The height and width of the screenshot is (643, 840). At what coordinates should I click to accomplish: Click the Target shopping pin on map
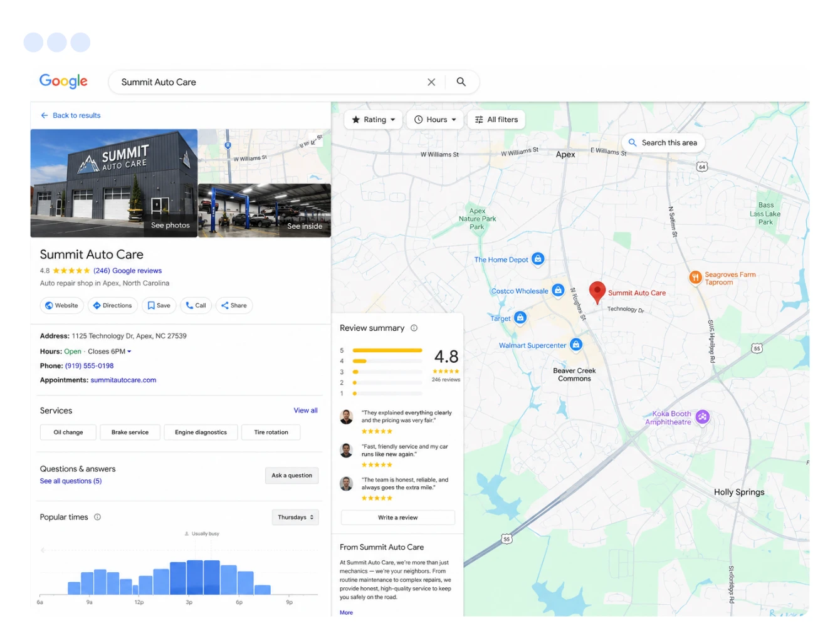pyautogui.click(x=520, y=318)
